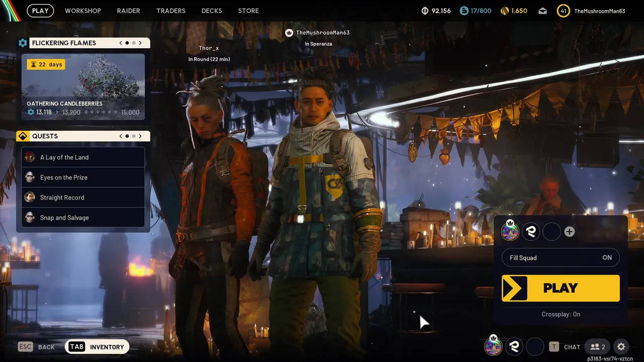644x362 pixels.
Task: Click the level 41 badge icon
Action: [563, 11]
